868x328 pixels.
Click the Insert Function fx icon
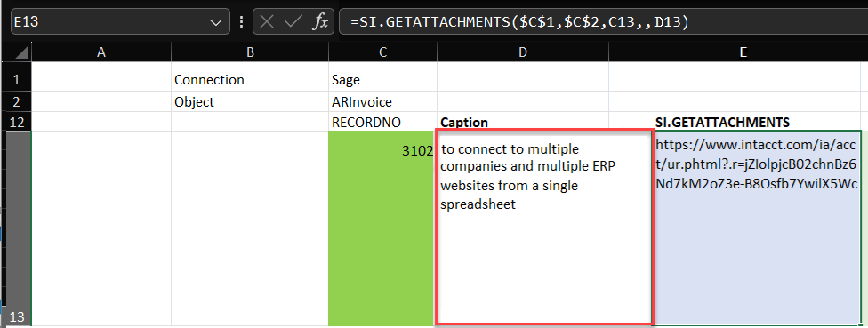(x=320, y=22)
